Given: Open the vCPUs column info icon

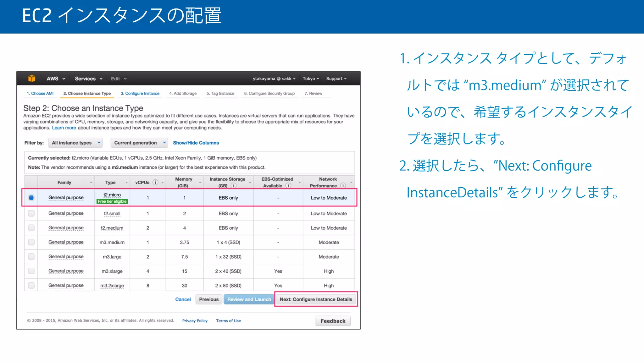Looking at the screenshot, I should 155,182.
